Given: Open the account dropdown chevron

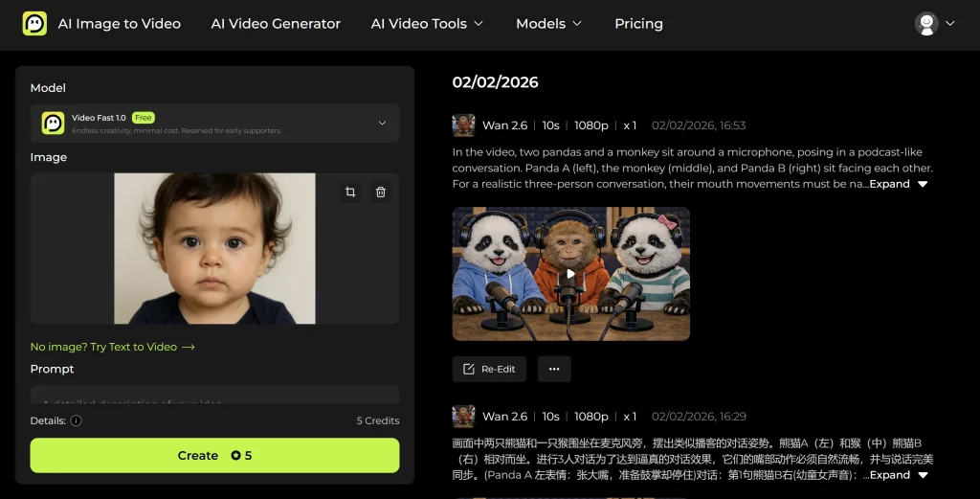Looking at the screenshot, I should coord(950,24).
